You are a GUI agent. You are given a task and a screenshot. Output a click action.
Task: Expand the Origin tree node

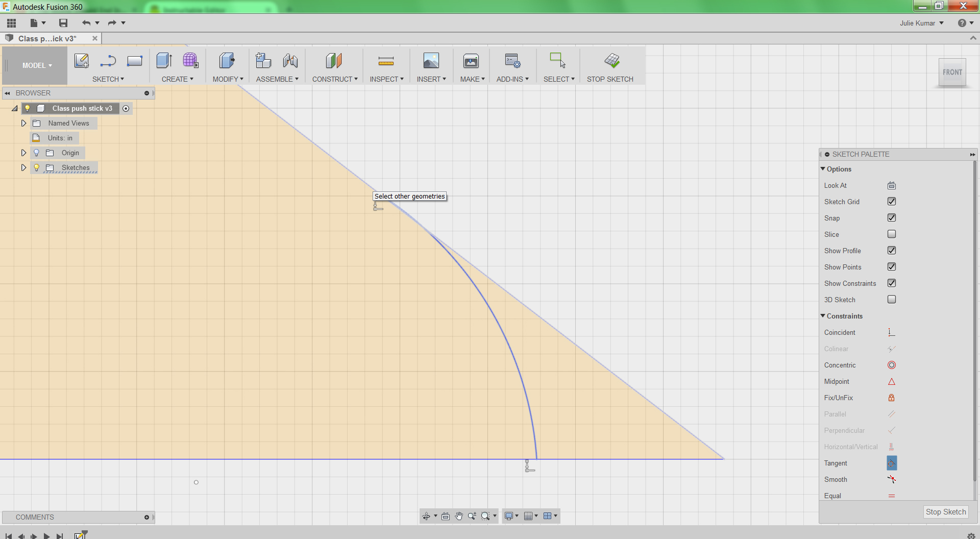tap(23, 153)
